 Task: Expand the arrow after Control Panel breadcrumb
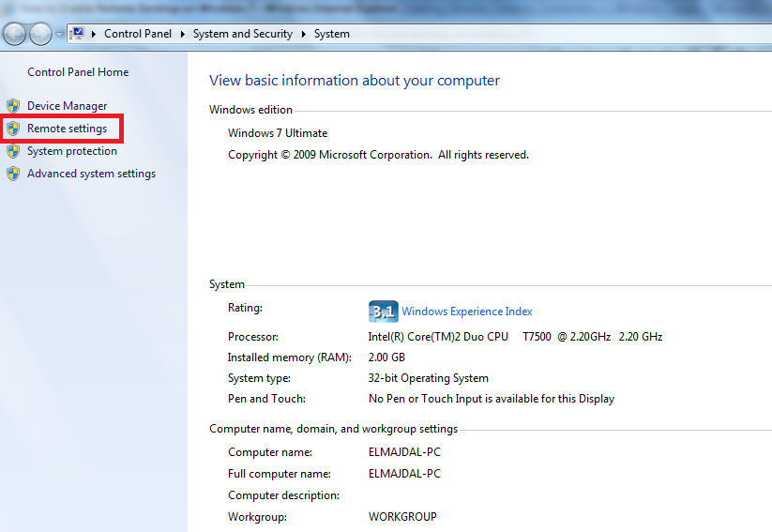point(182,34)
